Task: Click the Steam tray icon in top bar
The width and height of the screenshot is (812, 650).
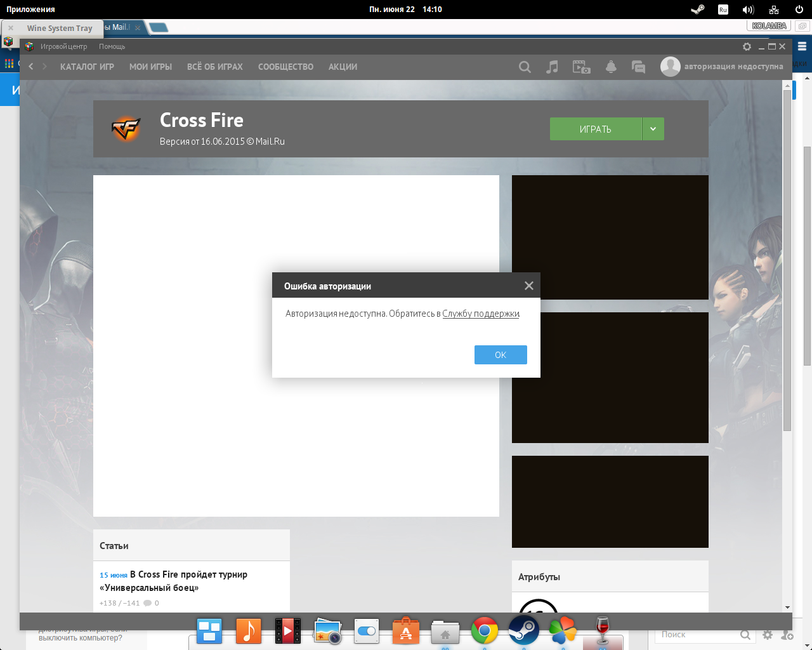Action: 698,10
